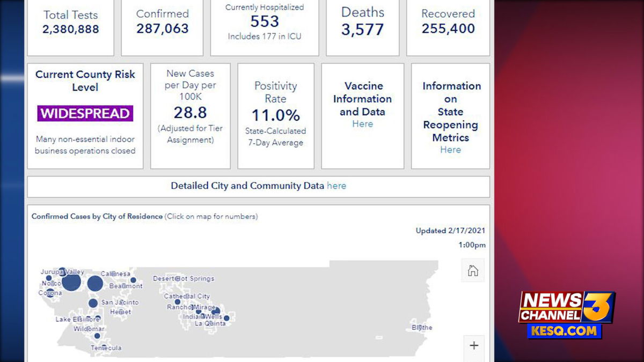This screenshot has width=644, height=362.
Task: Click the map Home extent icon
Action: [x=473, y=271]
